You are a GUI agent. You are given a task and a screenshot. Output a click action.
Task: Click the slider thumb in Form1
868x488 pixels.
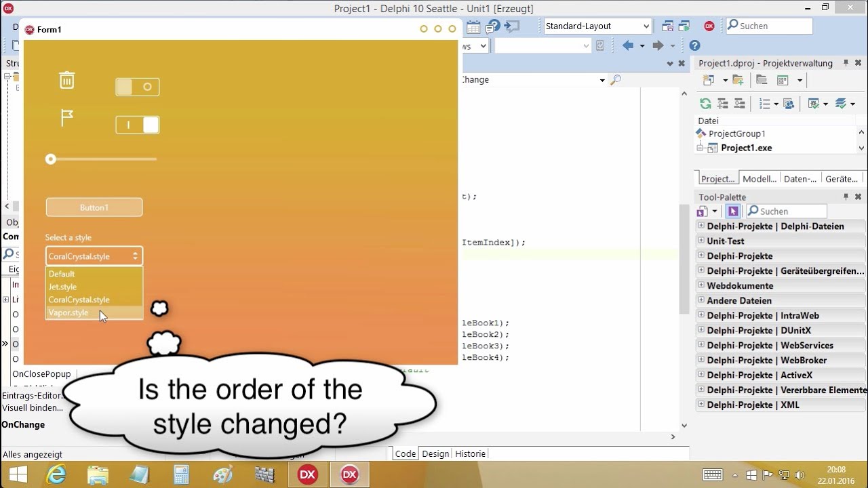point(50,159)
